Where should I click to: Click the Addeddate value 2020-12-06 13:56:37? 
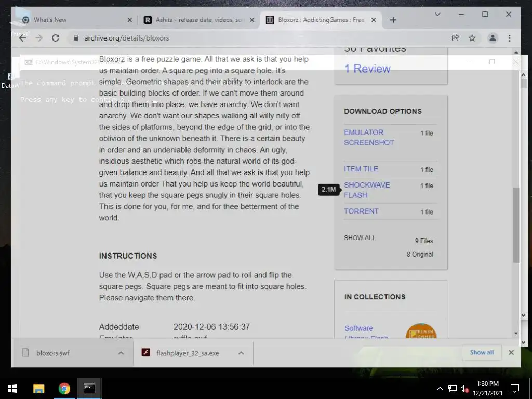[212, 327]
